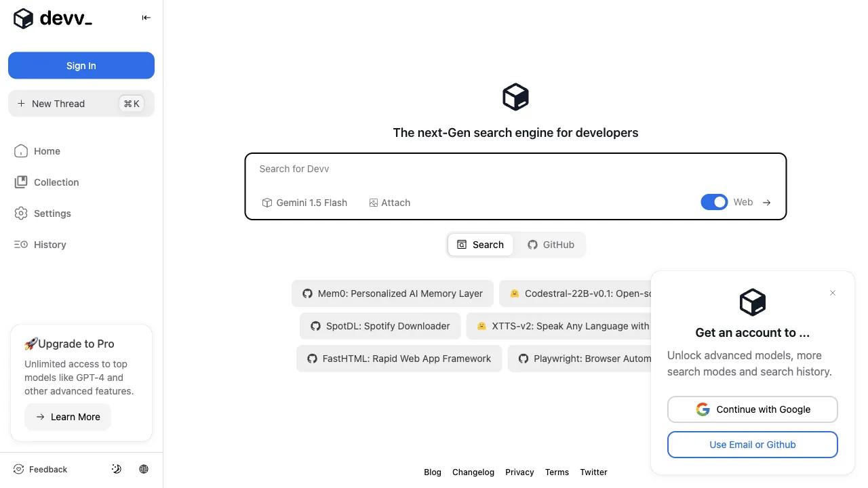Pick the SpotDL: Spotify Downloader suggestion
The width and height of the screenshot is (868, 488).
[380, 326]
